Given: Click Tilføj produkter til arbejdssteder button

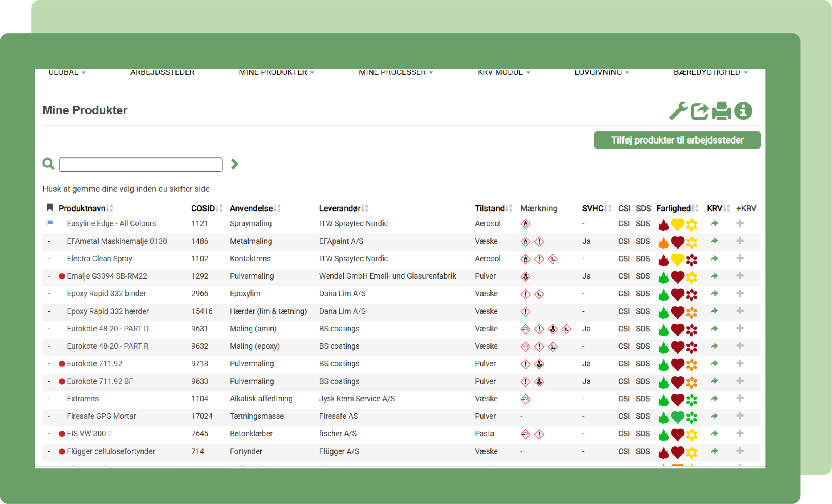Looking at the screenshot, I should tap(677, 140).
